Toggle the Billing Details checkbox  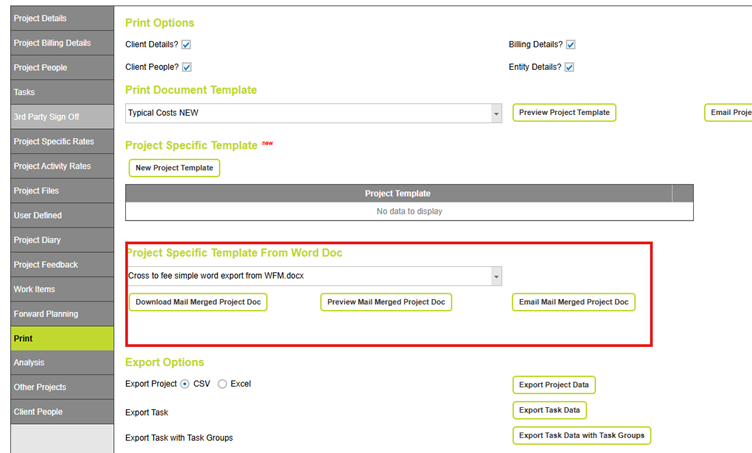pyautogui.click(x=570, y=45)
